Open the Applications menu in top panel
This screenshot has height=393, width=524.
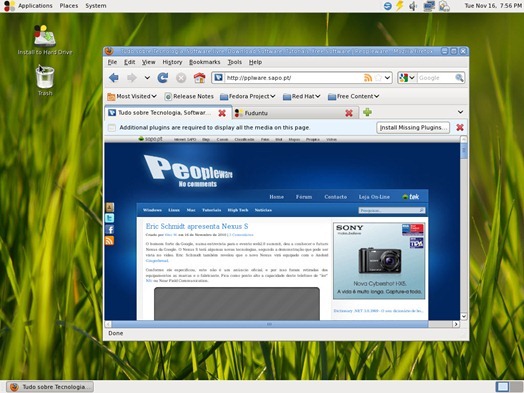(x=35, y=6)
